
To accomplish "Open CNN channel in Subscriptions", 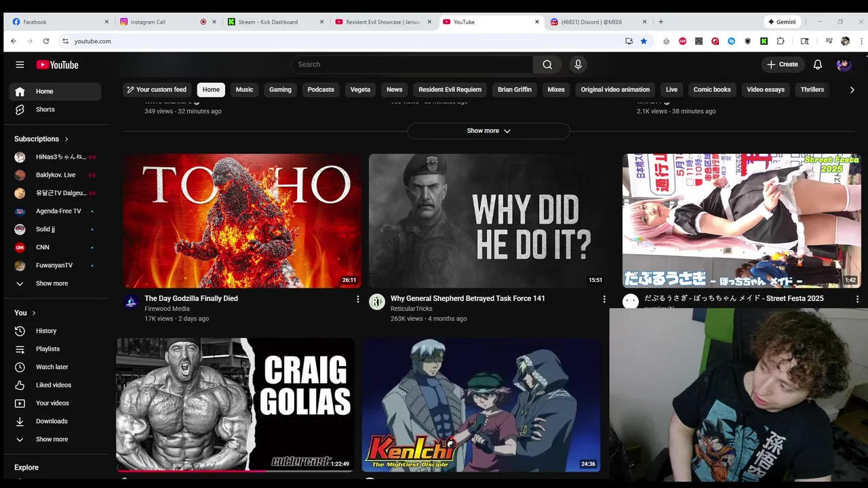I will click(x=54, y=247).
